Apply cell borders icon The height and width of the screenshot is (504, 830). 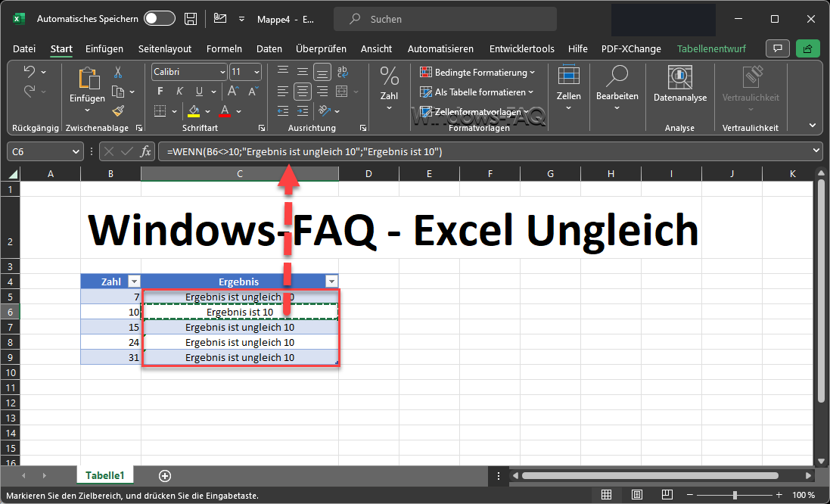160,111
